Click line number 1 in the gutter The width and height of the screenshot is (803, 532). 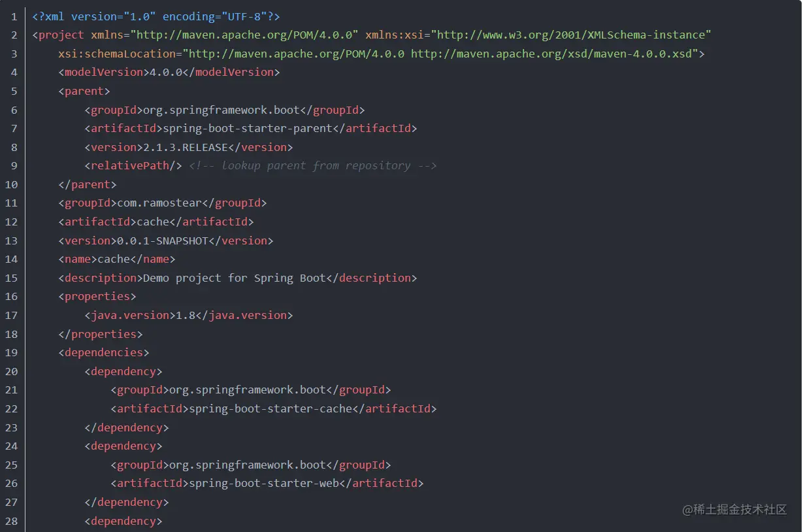(x=14, y=16)
